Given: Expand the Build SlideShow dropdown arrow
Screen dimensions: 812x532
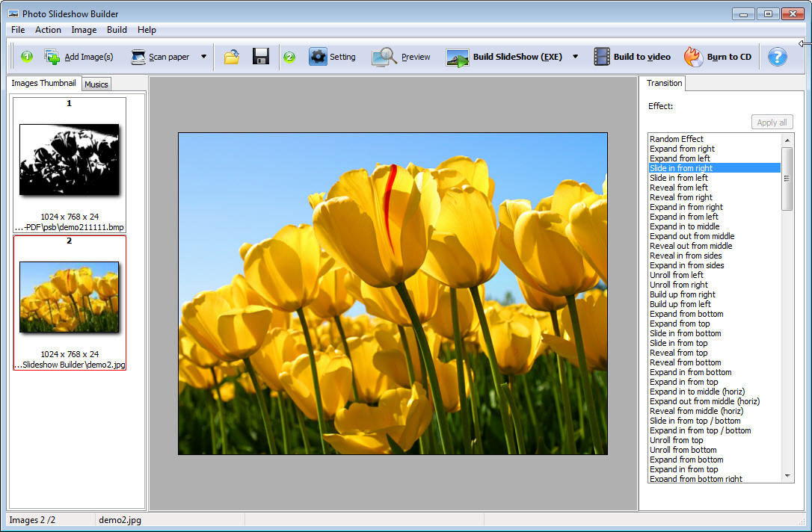Looking at the screenshot, I should pos(575,57).
